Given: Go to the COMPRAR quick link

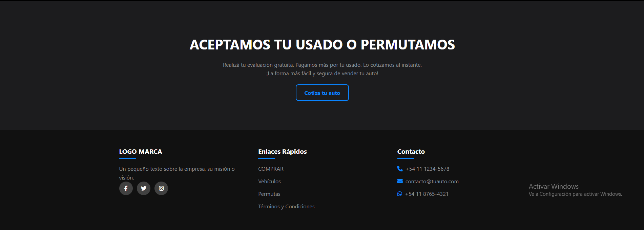Looking at the screenshot, I should (271, 169).
